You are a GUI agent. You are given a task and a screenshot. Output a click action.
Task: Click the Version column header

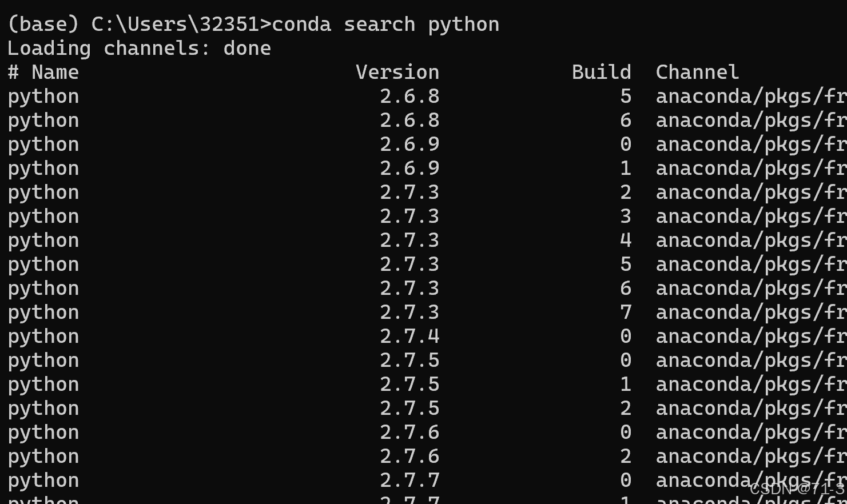click(397, 71)
